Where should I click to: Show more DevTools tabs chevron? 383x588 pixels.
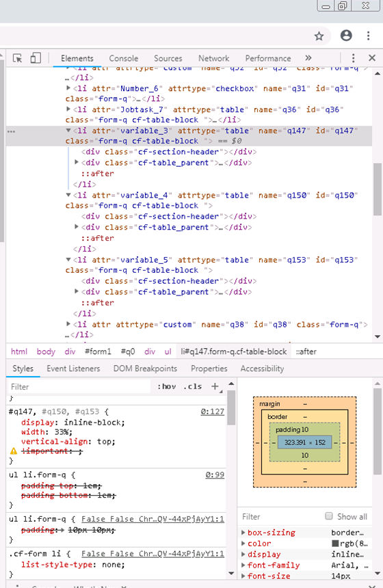coord(308,58)
